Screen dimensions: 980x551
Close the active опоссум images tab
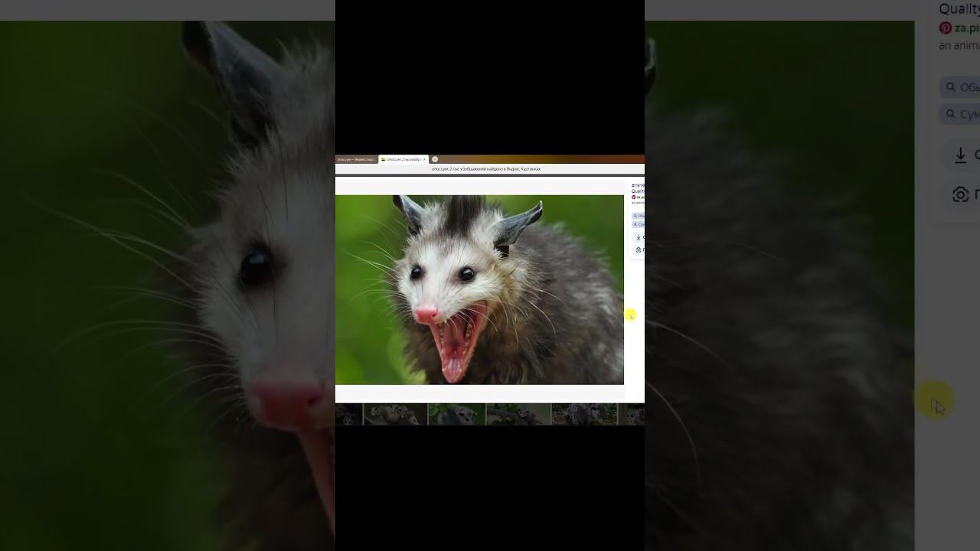click(424, 159)
